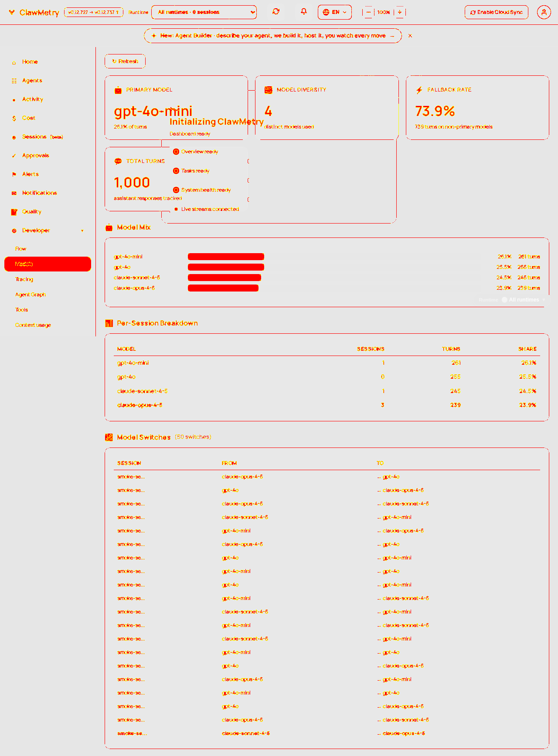Zoom in with the plus button
Image resolution: width=558 pixels, height=756 pixels.
point(399,12)
